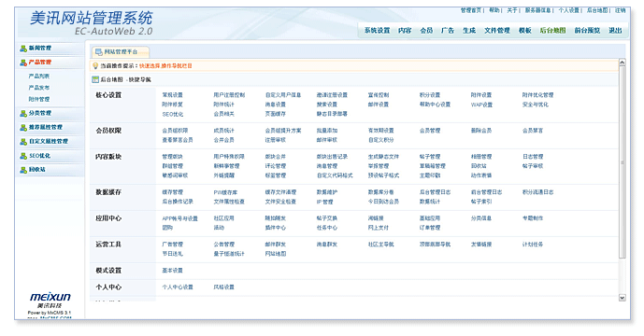Click the vertical scrollbar thumb
Screen dimensions: 644x336
pyautogui.click(x=623, y=162)
